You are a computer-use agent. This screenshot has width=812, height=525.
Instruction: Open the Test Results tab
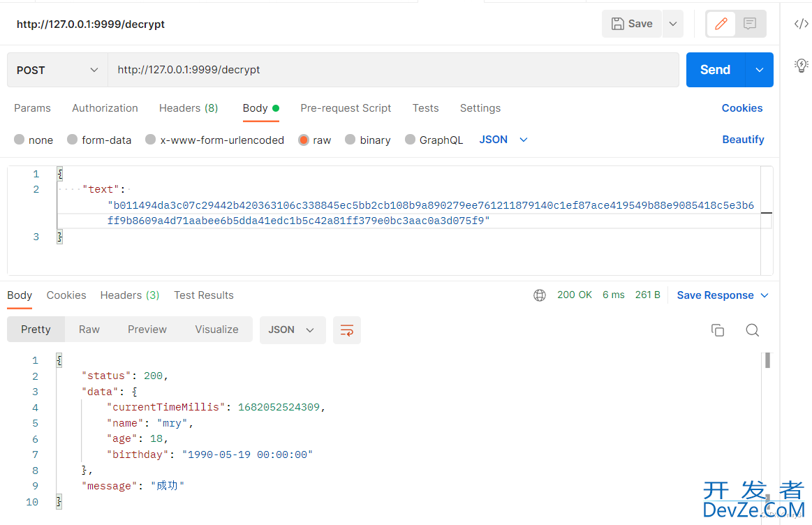[x=203, y=295]
